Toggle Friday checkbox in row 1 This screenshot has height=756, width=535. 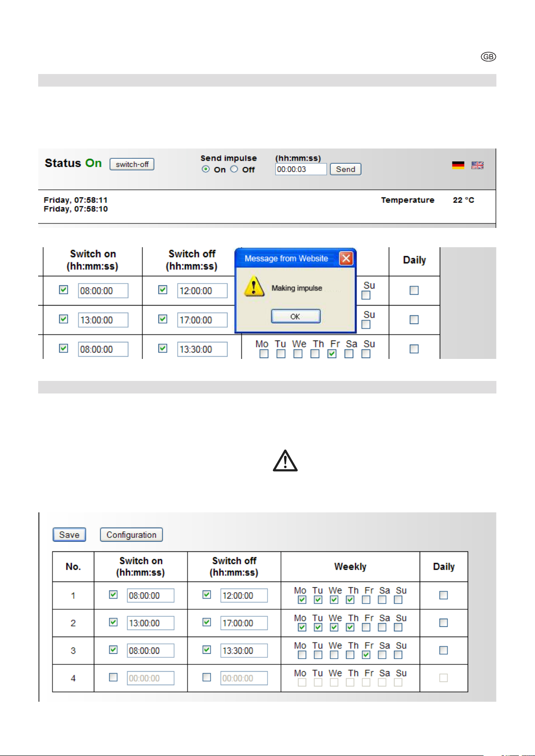pos(366,600)
